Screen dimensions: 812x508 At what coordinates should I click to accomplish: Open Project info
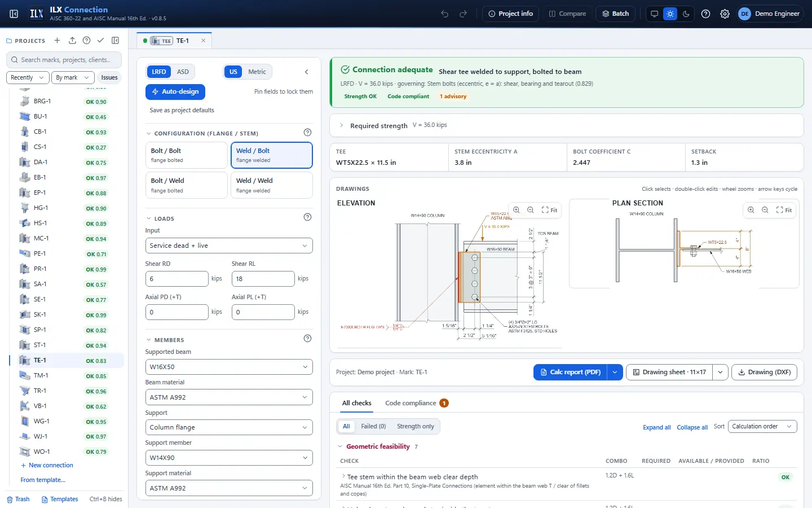[511, 14]
